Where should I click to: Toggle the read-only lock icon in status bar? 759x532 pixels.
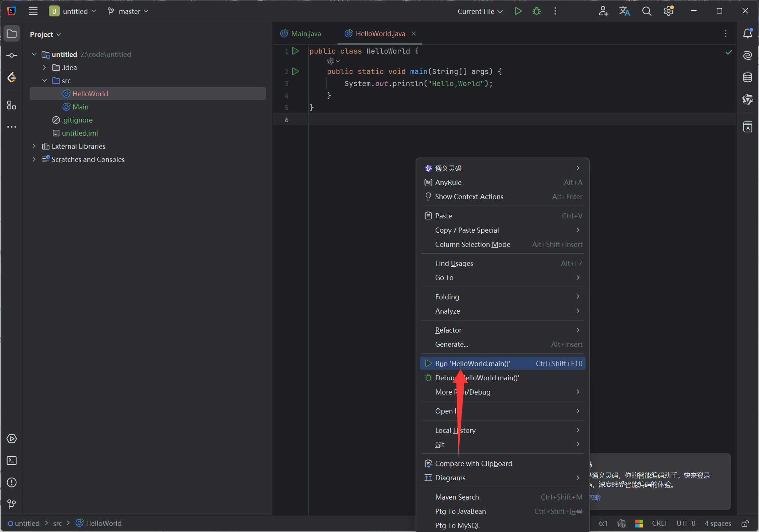click(745, 524)
